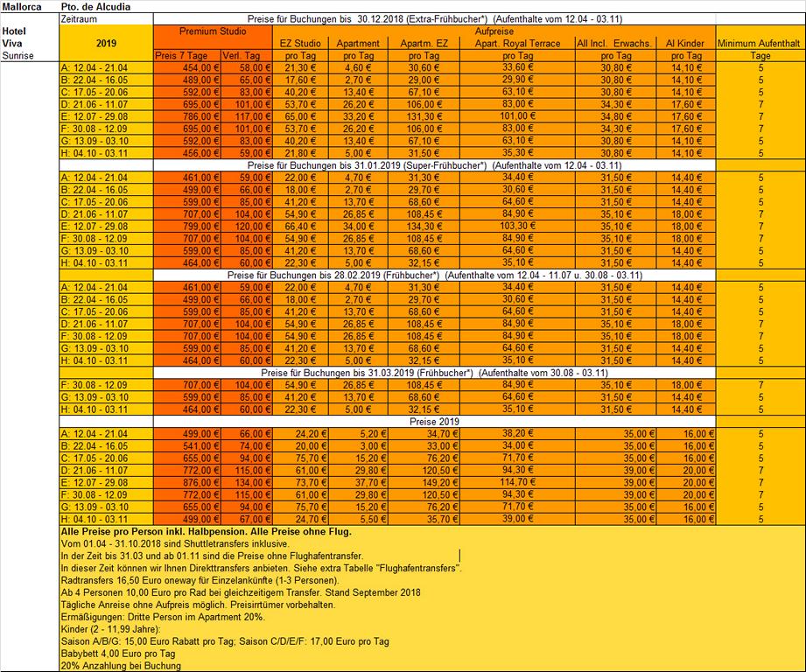Click the EZ Studio cell '21,30 €'
This screenshot has width=806, height=672.
[x=300, y=68]
